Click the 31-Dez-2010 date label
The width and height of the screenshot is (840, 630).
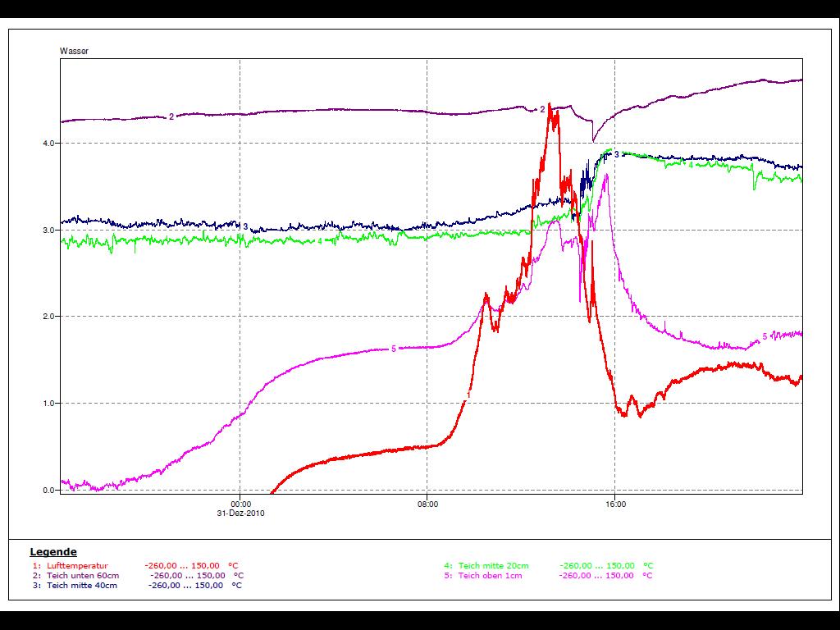240,514
